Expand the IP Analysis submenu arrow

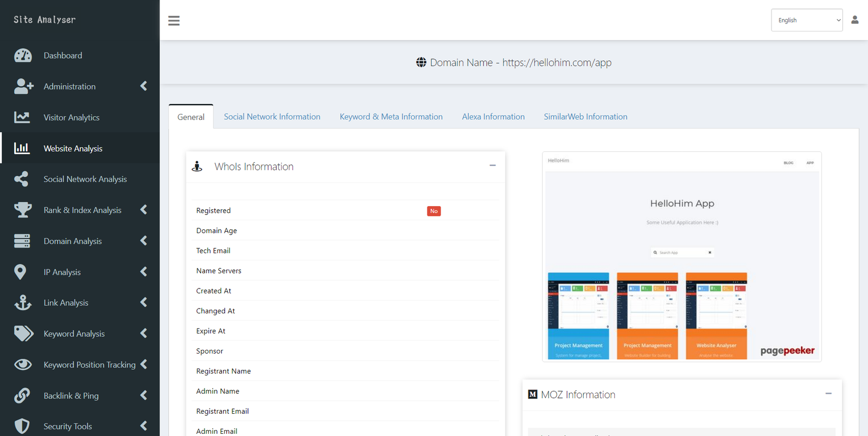(144, 272)
